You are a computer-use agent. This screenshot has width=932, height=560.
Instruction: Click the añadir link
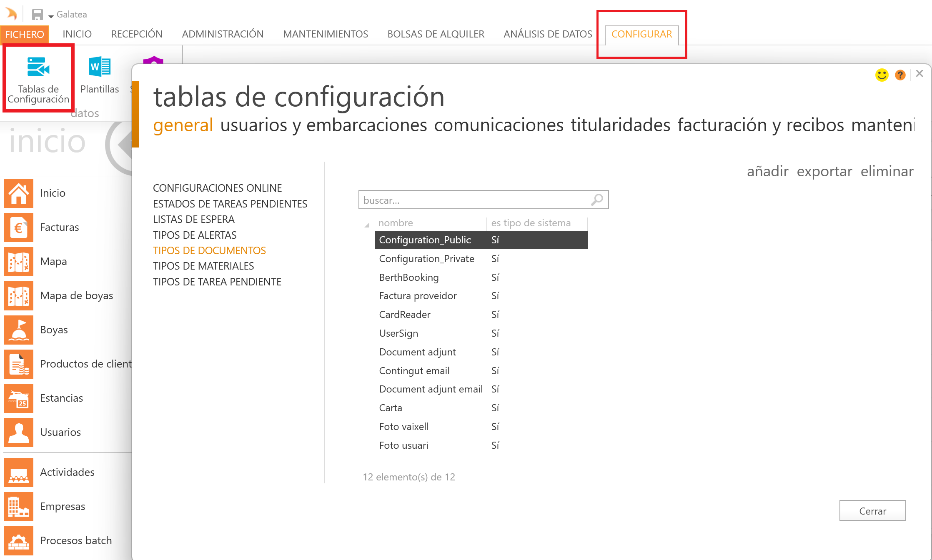767,171
